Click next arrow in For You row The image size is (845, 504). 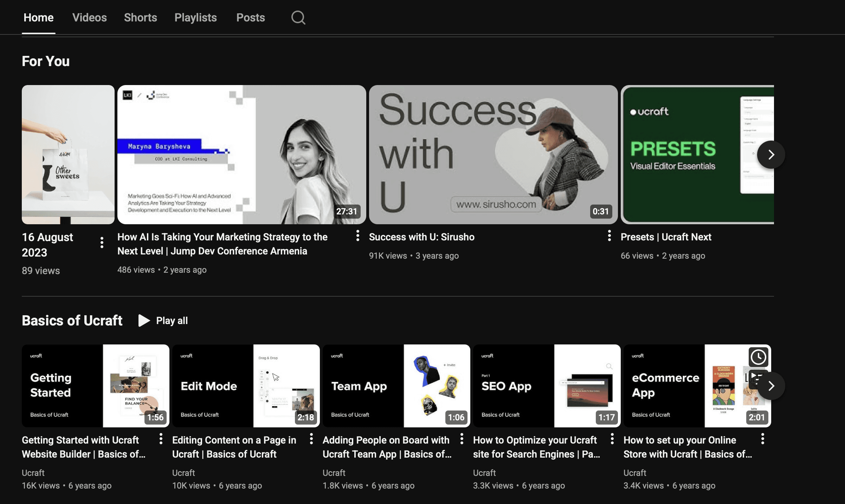(771, 155)
